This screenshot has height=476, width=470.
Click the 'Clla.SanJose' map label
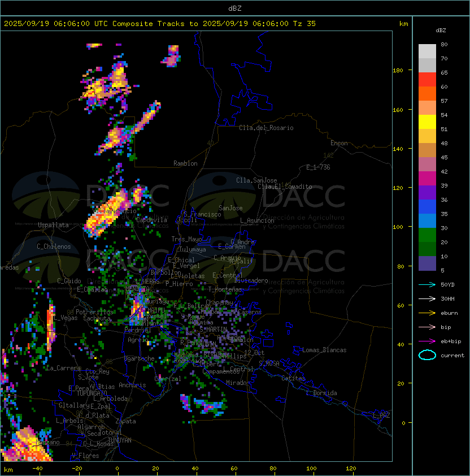point(256,180)
